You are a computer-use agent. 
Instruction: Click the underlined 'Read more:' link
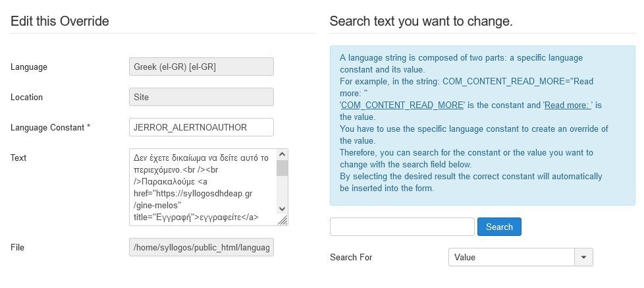pyautogui.click(x=569, y=105)
